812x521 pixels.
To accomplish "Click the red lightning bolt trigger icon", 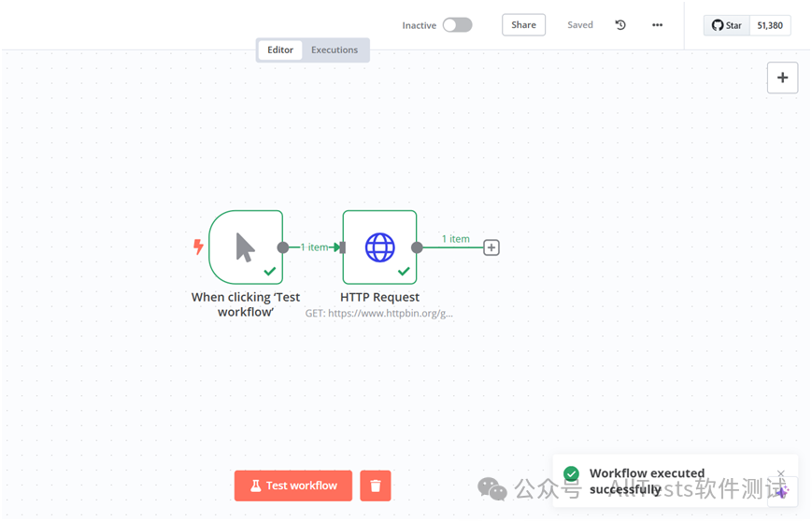I will click(x=198, y=246).
